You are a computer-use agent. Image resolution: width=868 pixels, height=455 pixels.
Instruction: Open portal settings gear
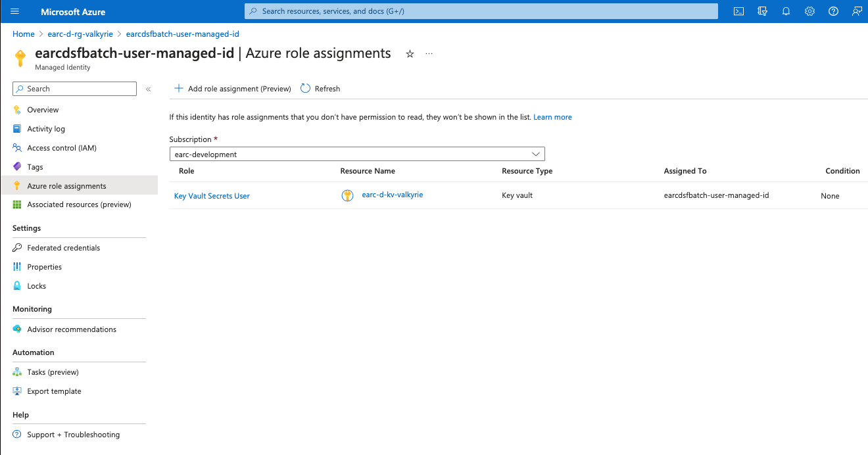(x=810, y=11)
